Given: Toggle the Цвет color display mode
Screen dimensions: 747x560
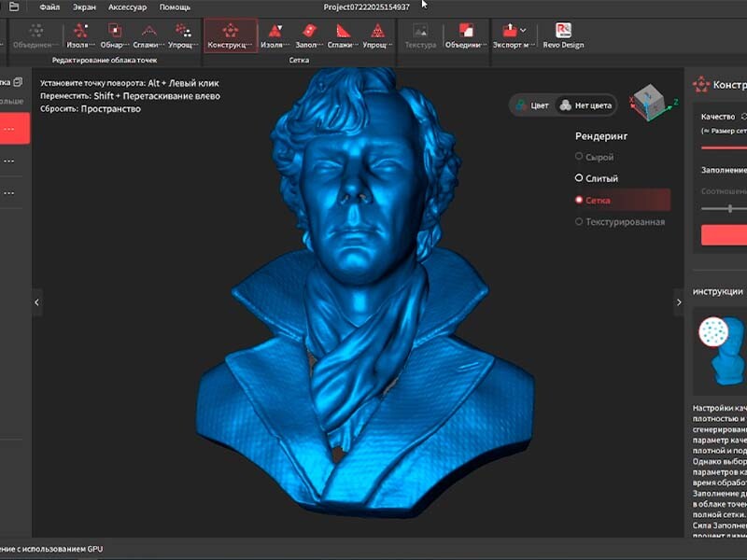Looking at the screenshot, I should pyautogui.click(x=533, y=105).
